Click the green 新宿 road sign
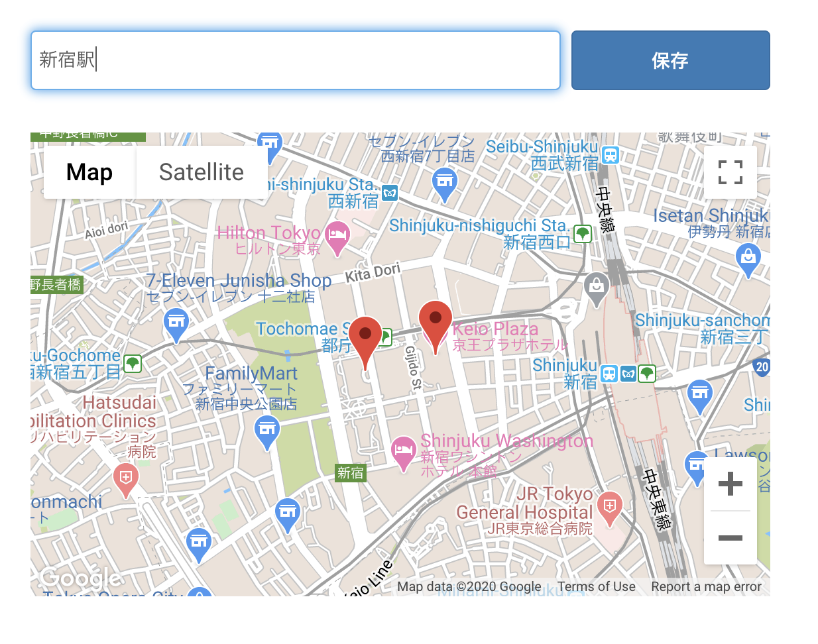818x644 pixels. [351, 472]
